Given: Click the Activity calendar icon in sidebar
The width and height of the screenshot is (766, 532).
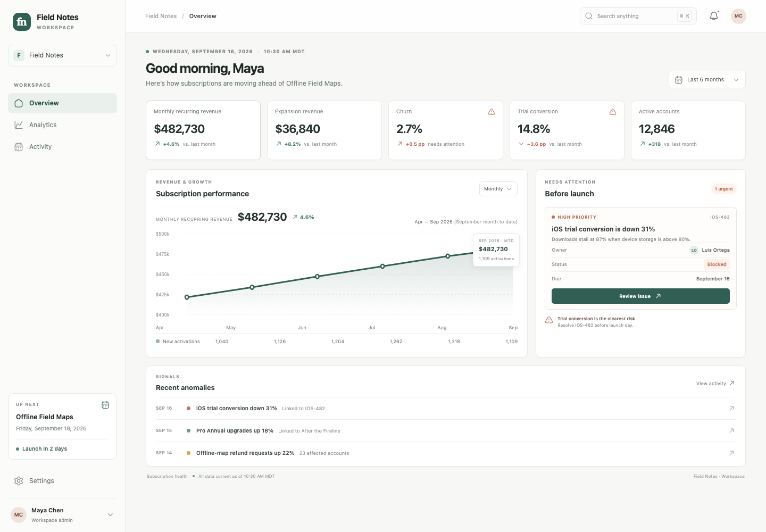Looking at the screenshot, I should pyautogui.click(x=19, y=147).
